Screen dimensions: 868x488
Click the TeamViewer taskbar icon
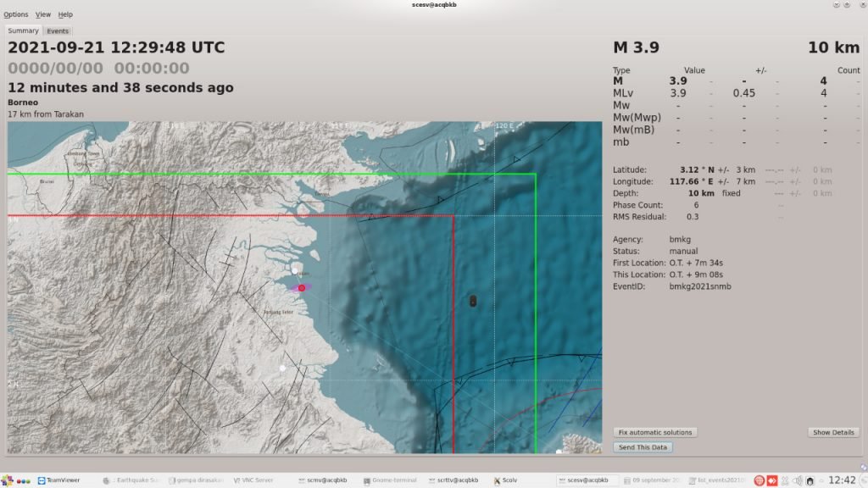coord(58,480)
